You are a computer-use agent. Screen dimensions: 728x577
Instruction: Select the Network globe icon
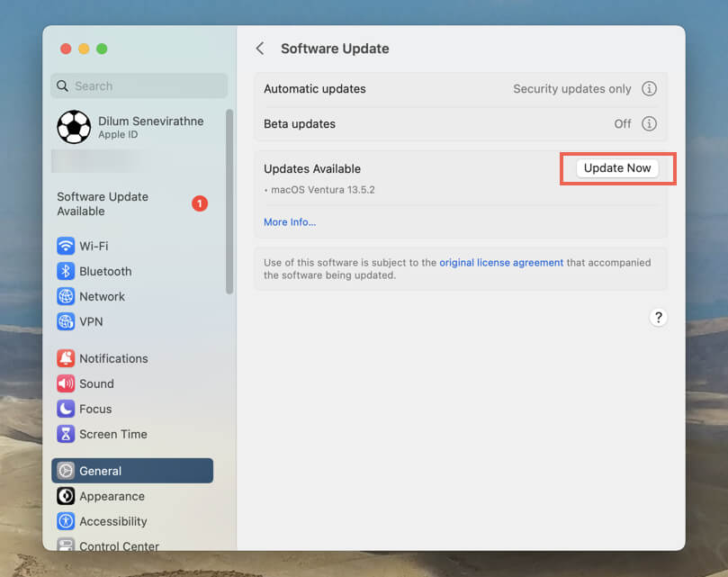point(66,296)
